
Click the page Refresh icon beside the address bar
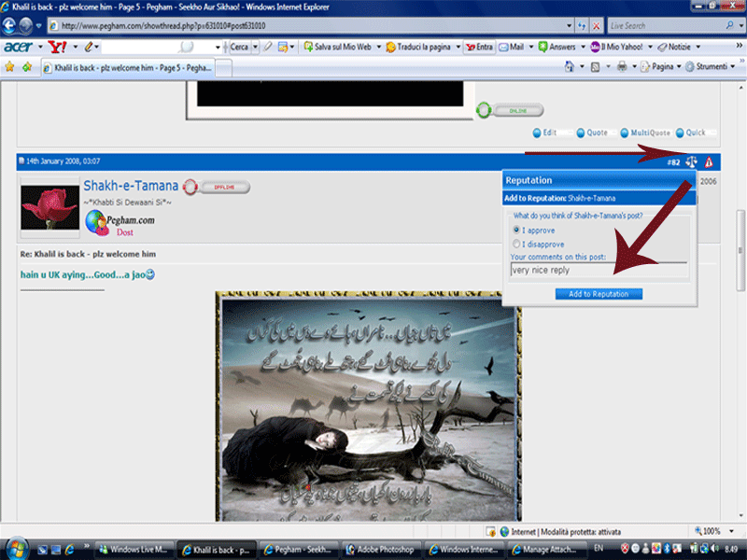click(579, 26)
